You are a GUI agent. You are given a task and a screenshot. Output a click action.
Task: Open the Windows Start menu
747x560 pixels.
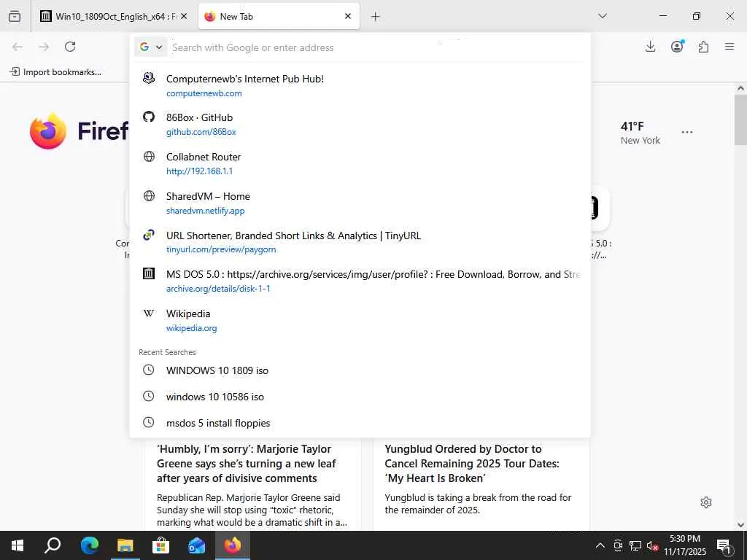18,545
